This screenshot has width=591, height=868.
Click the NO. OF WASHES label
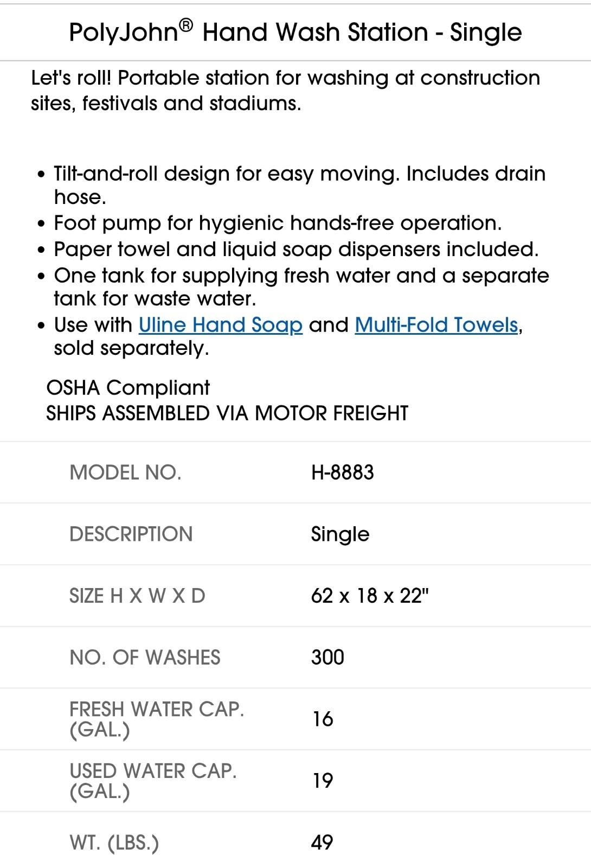click(x=145, y=658)
